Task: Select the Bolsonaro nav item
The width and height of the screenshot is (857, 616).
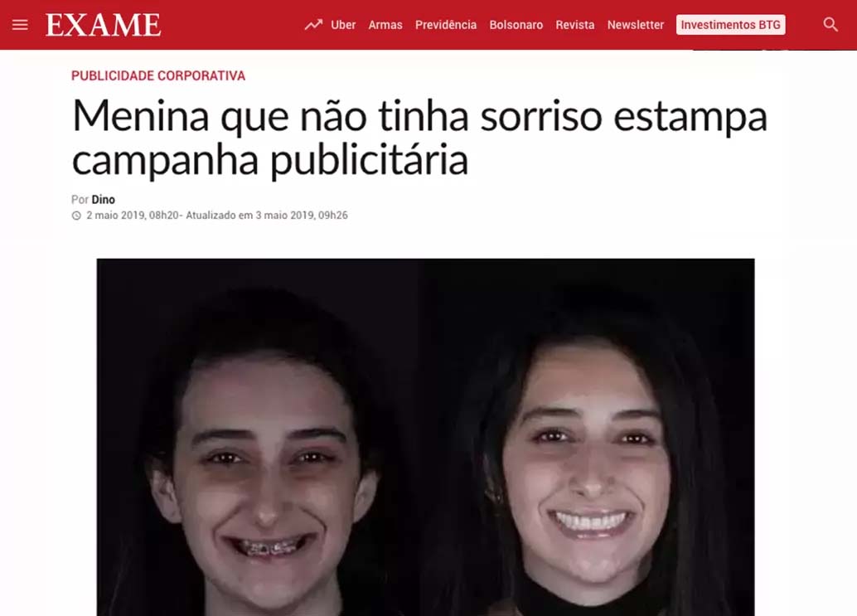Action: 516,25
